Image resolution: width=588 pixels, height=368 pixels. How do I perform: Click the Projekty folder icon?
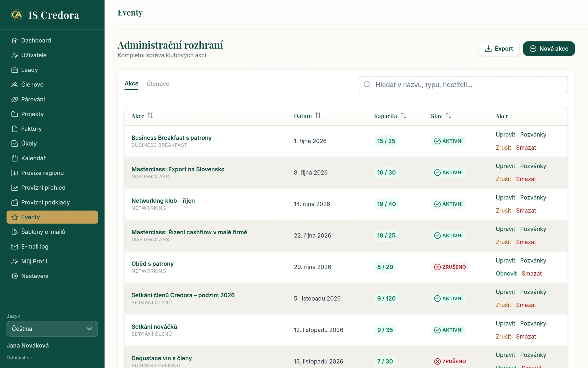pos(15,114)
